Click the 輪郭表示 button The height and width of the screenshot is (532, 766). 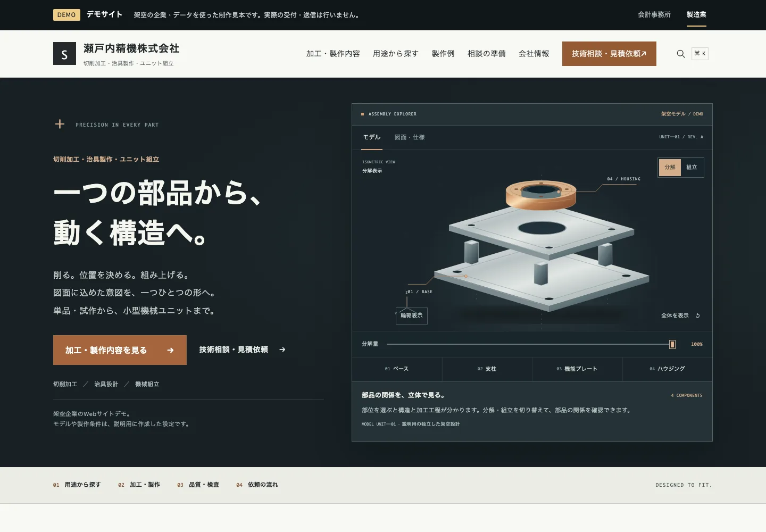[412, 315]
